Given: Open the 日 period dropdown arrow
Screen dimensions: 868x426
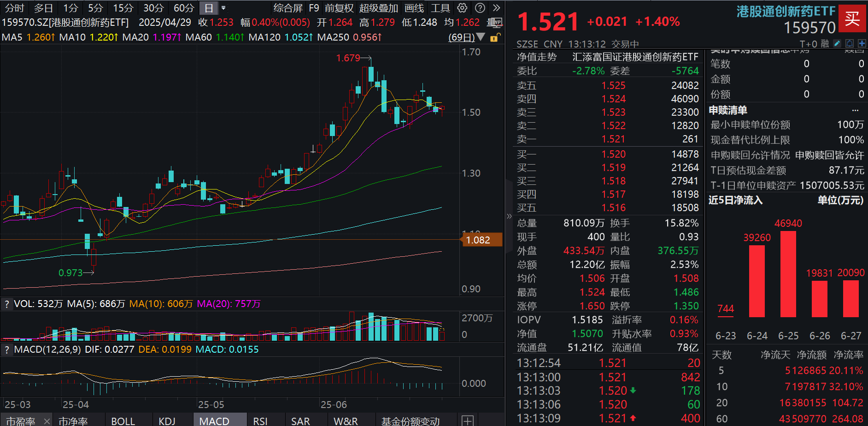Looking at the screenshot, I should click(x=223, y=8).
